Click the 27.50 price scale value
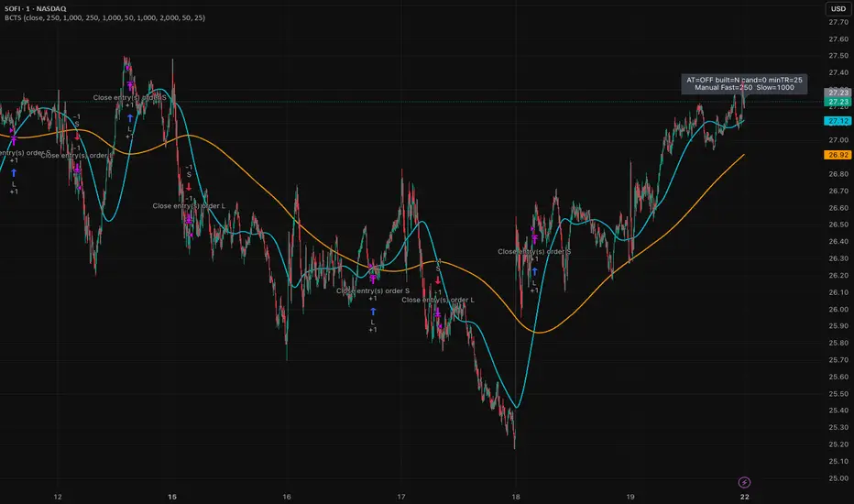The height and width of the screenshot is (504, 854). [838, 56]
